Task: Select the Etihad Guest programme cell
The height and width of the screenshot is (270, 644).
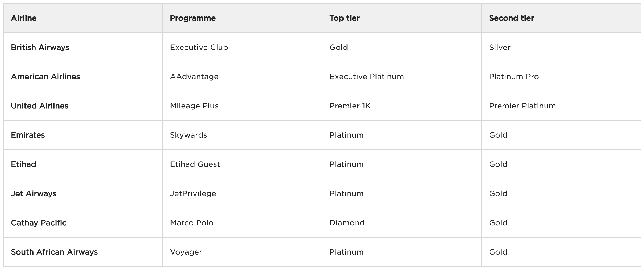Action: [195, 164]
